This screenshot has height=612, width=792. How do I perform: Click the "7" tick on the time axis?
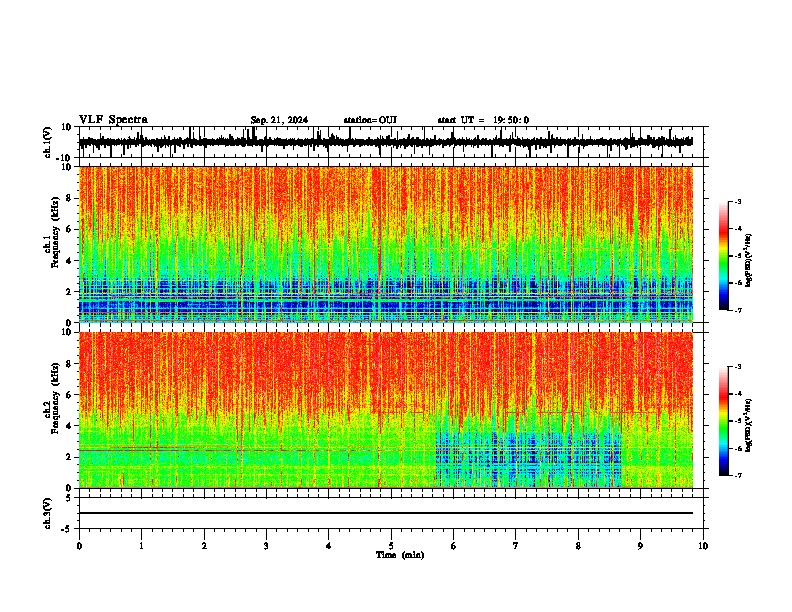coord(516,546)
